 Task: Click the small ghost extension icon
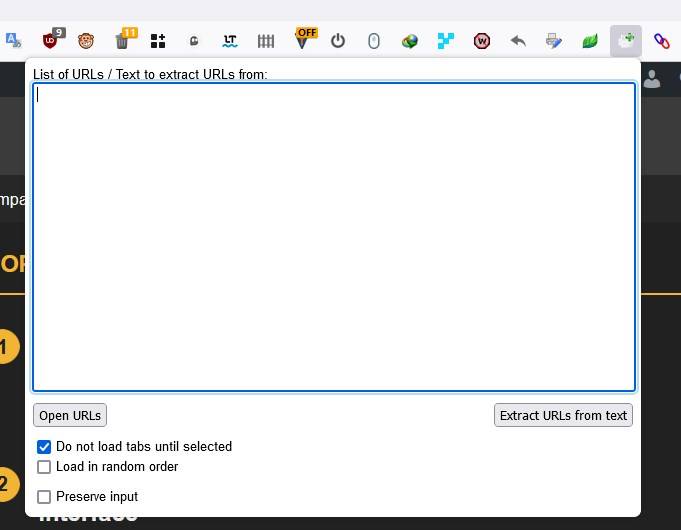tap(194, 41)
